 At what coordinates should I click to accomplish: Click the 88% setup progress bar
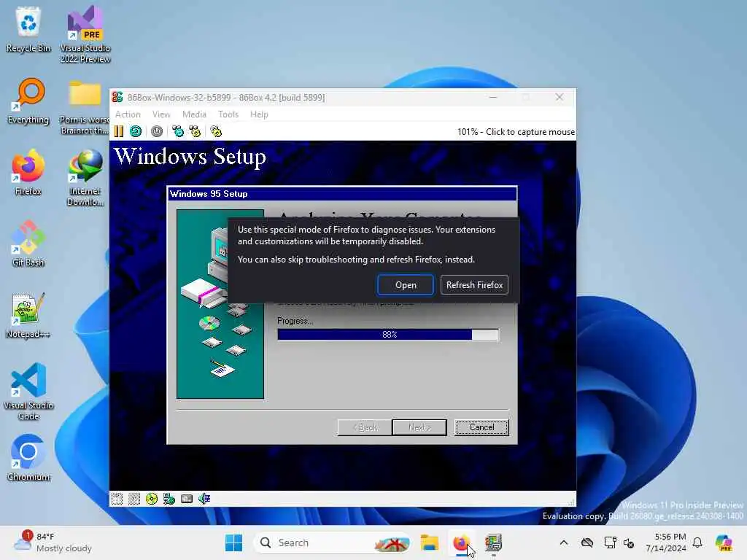tap(388, 335)
